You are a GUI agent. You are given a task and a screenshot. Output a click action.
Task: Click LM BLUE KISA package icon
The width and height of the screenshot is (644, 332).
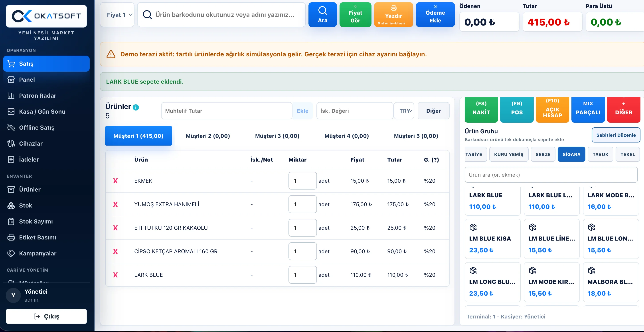point(473,227)
